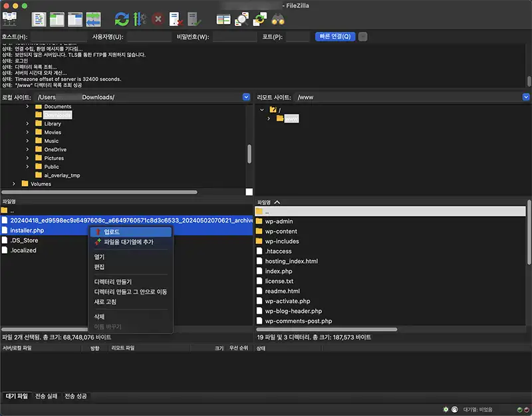The image size is (532, 416).
Task: Click the 호스트(H) host input field
Action: pyautogui.click(x=59, y=37)
